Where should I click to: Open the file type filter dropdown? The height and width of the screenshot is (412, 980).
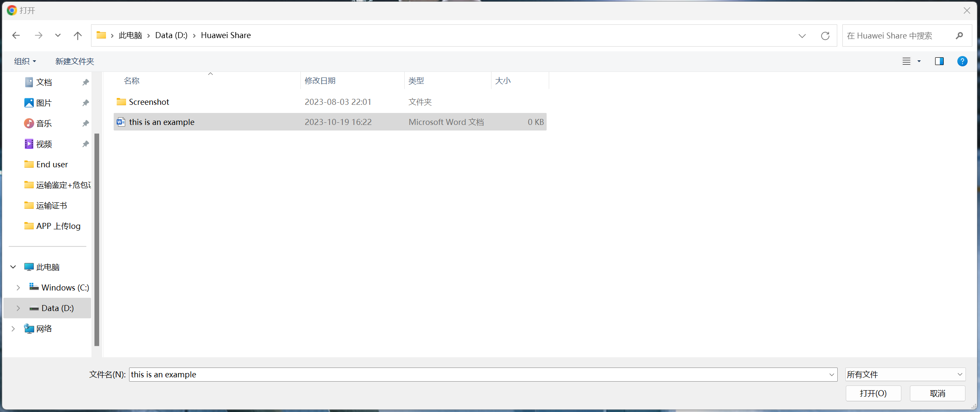click(x=905, y=374)
